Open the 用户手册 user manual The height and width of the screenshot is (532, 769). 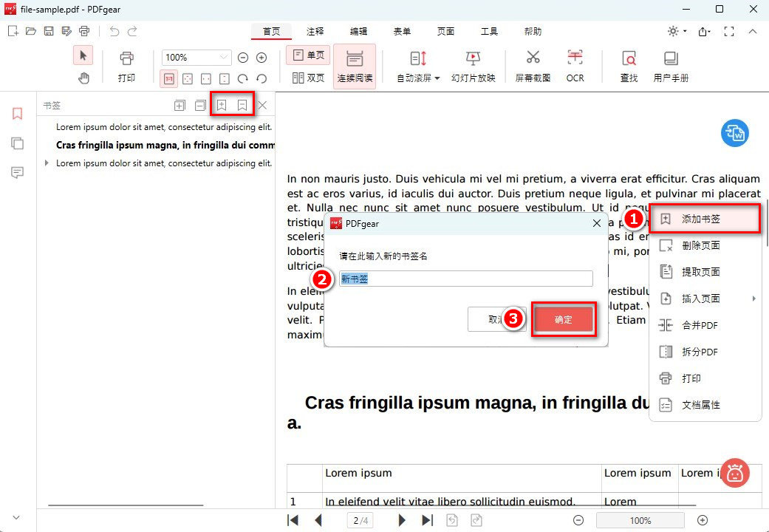pos(671,66)
